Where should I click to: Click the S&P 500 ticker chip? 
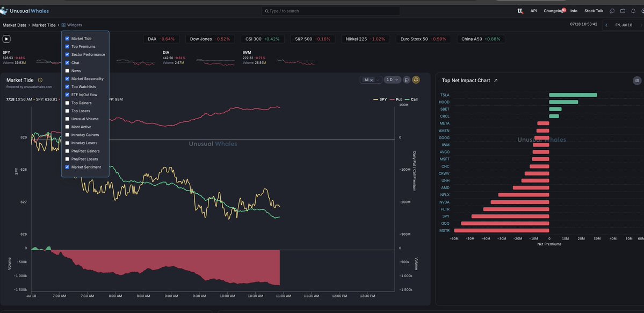(312, 39)
